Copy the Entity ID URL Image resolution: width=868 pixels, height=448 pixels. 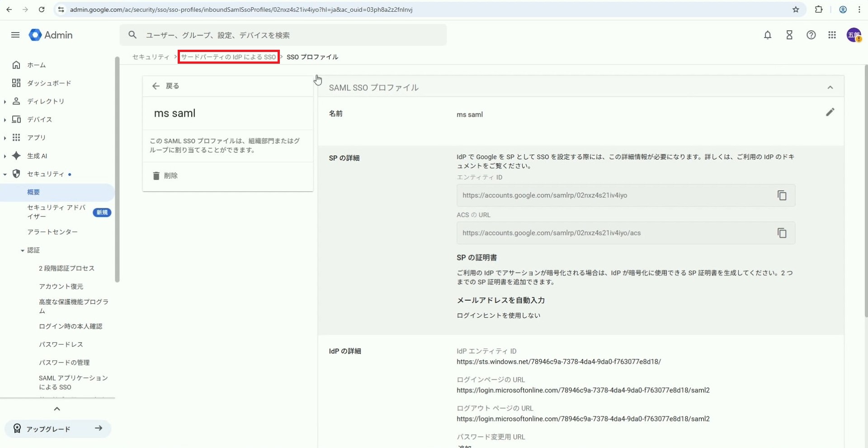[782, 195]
